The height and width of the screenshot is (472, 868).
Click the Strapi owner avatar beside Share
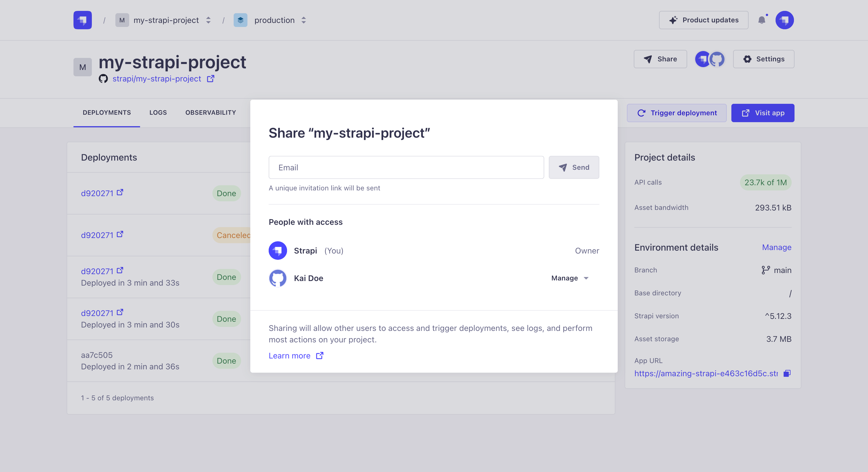click(703, 59)
